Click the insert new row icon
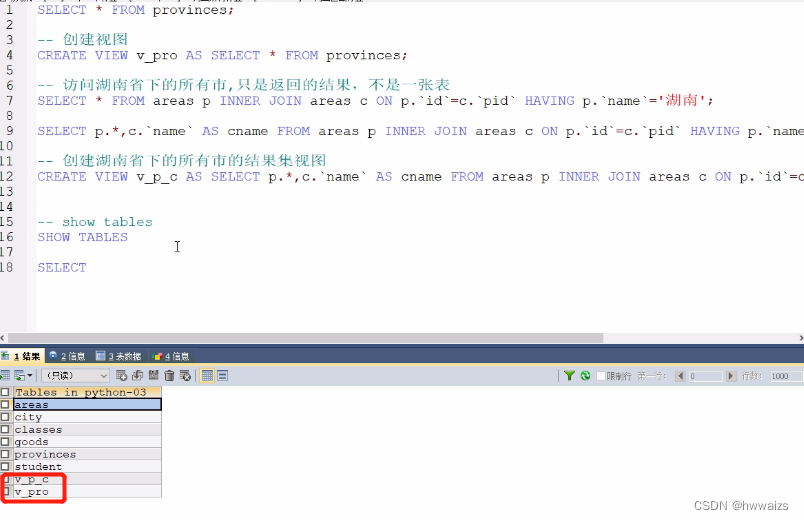The height and width of the screenshot is (520, 804). click(x=122, y=376)
